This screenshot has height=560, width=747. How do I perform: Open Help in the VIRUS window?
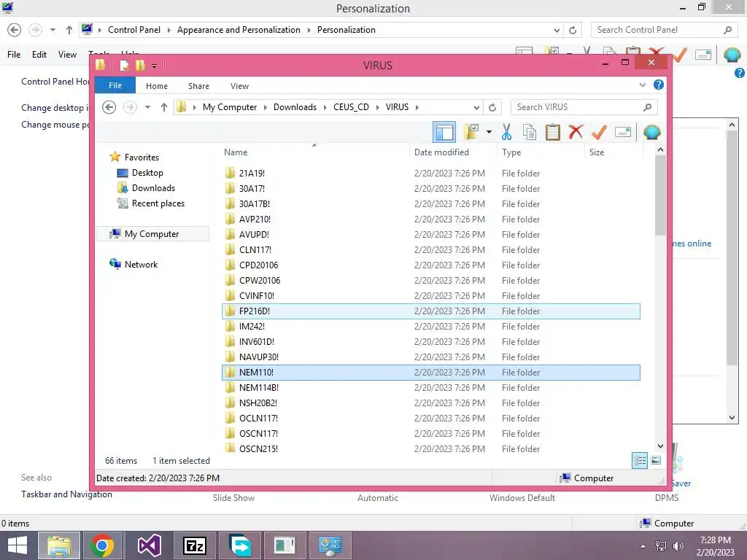pos(659,85)
